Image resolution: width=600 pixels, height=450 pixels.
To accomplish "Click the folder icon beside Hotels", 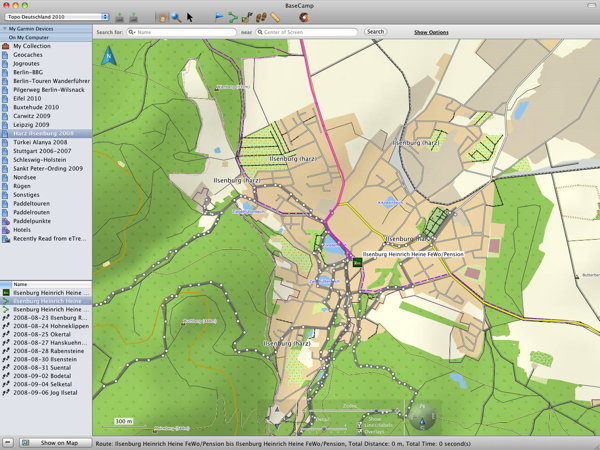I will (6, 230).
